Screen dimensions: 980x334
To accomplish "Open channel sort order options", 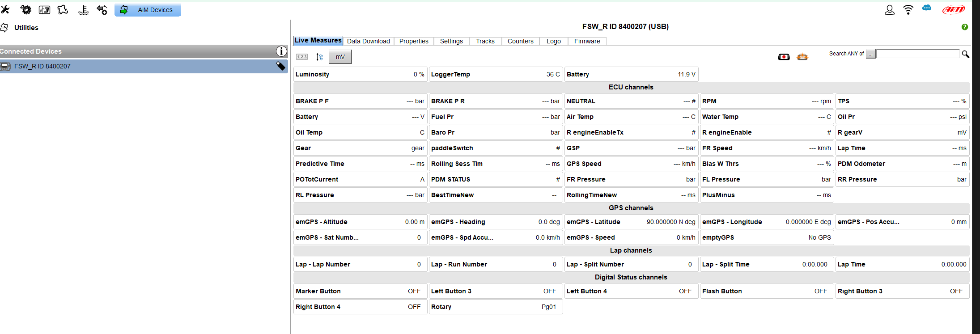I will click(319, 57).
